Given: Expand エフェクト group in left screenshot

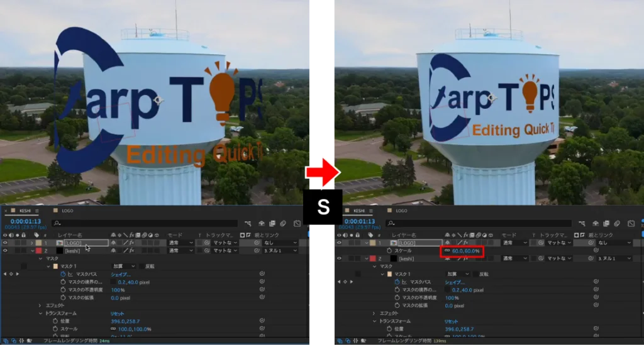Looking at the screenshot, I should (x=40, y=305).
